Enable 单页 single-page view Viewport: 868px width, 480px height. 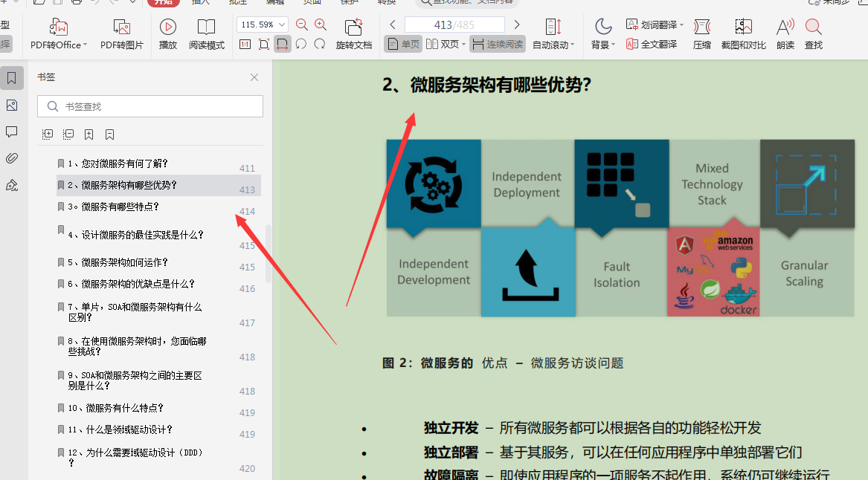[x=403, y=45]
